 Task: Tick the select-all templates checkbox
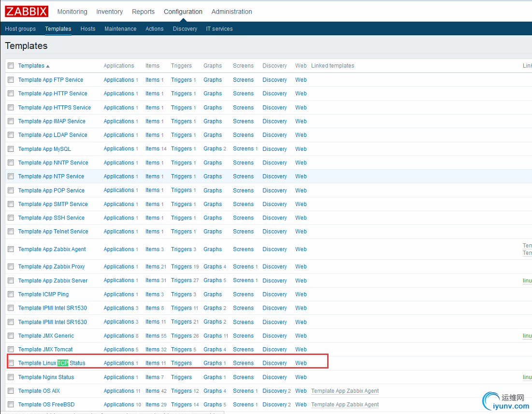pos(11,66)
